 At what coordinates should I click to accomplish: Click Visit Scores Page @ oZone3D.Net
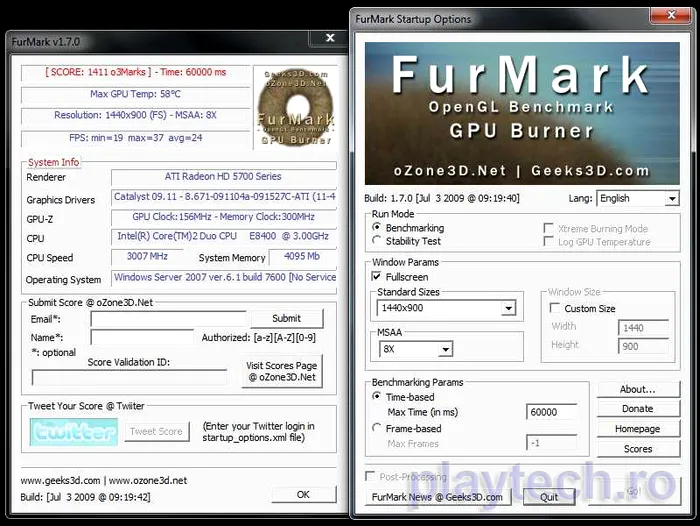[x=282, y=371]
